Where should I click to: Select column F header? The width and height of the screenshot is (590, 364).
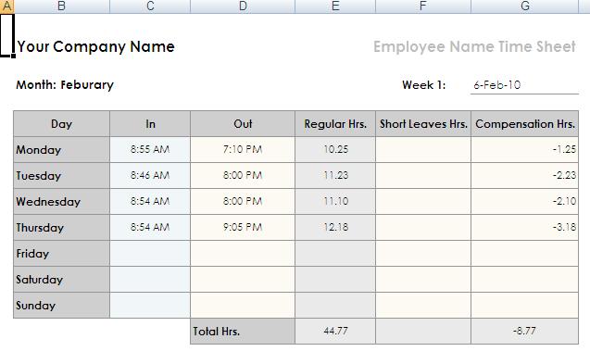click(x=423, y=6)
